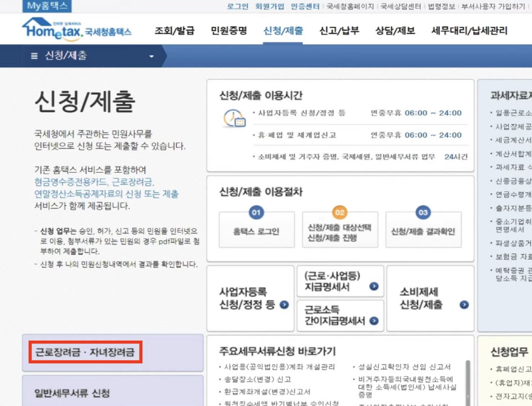Click the 03 step number badge
This screenshot has width=532, height=406.
(423, 212)
